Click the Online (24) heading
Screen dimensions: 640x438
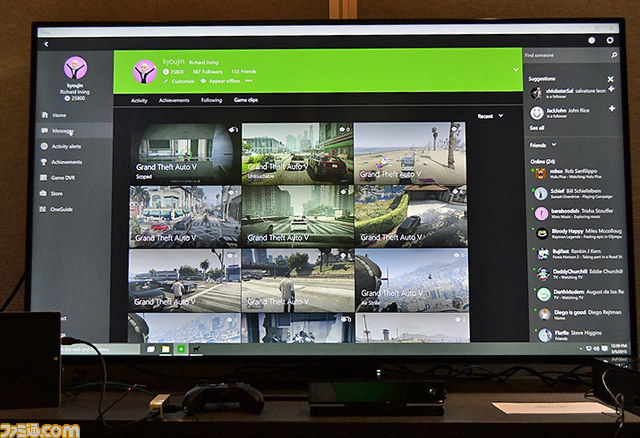pos(542,162)
